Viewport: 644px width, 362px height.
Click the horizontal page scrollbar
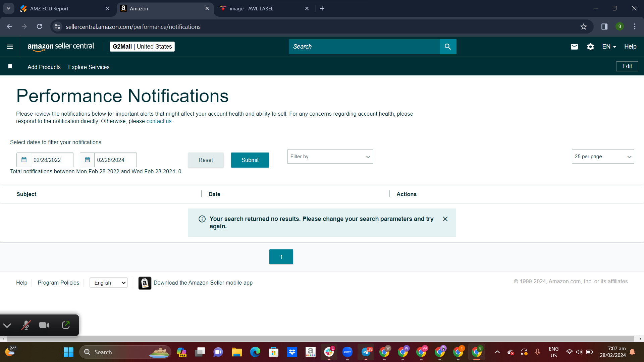(x=318, y=339)
